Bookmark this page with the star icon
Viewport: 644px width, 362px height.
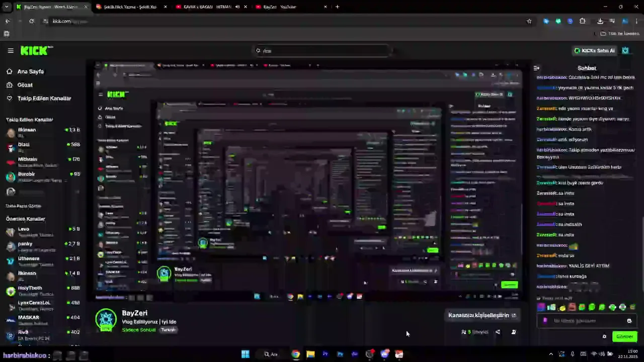(x=529, y=21)
